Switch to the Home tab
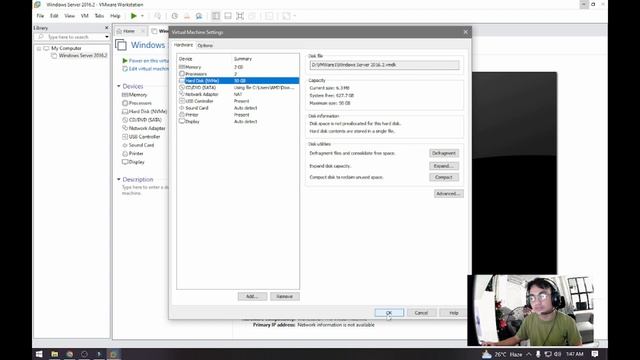640x360 pixels. point(129,31)
